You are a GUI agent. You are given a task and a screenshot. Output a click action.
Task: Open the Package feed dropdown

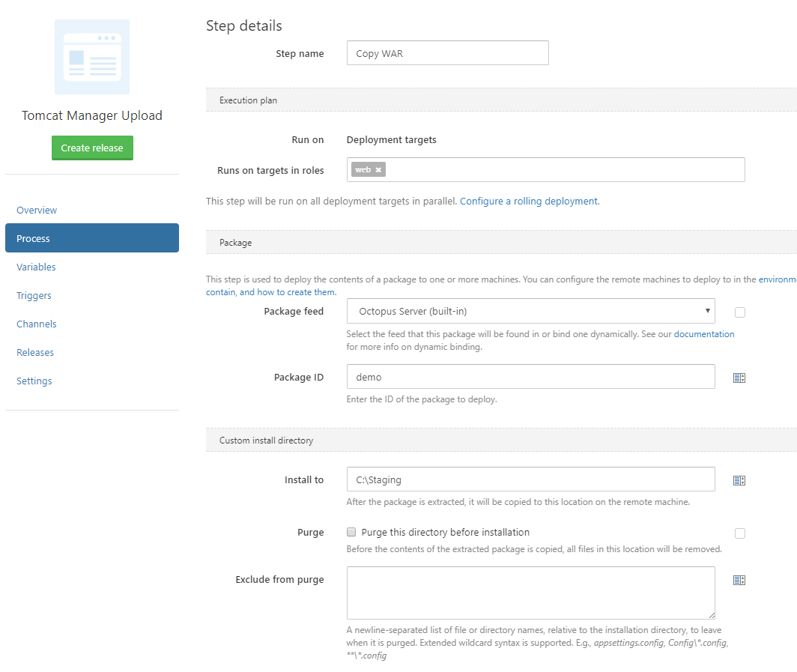point(530,311)
